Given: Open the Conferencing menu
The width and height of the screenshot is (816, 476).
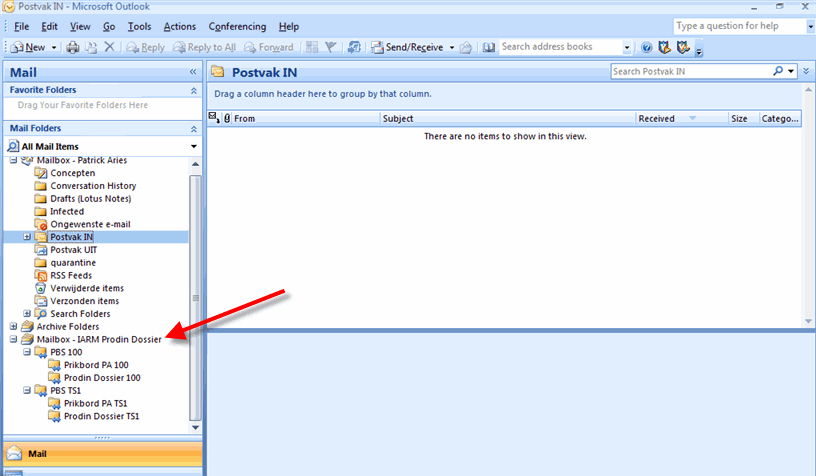Looking at the screenshot, I should 237,27.
